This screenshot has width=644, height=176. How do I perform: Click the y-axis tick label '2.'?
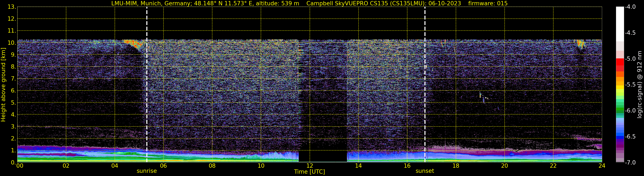pyautogui.click(x=13, y=138)
